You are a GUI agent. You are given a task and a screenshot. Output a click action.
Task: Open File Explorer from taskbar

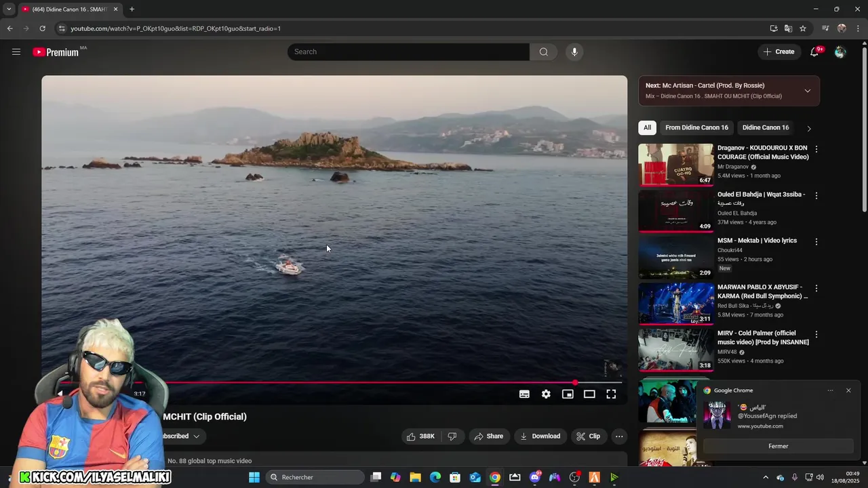coord(415,477)
